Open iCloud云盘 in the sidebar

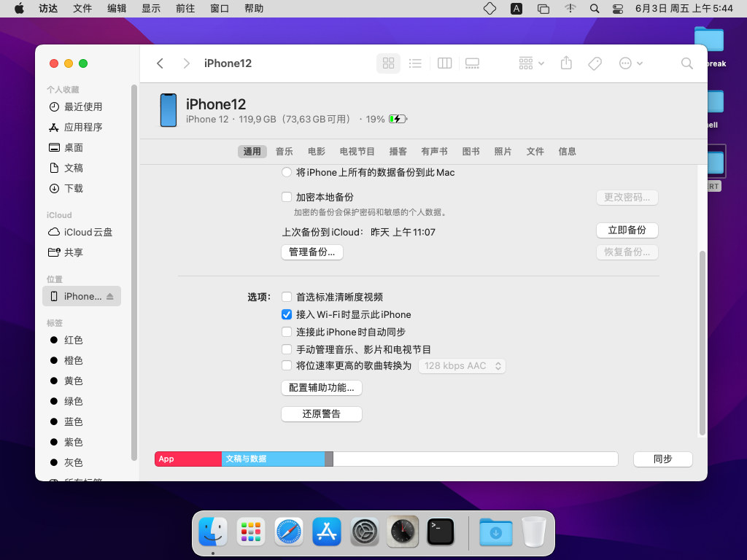point(82,233)
